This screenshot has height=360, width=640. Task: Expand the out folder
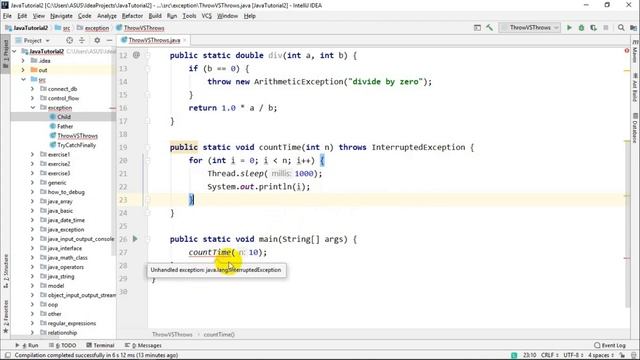tap(23, 70)
